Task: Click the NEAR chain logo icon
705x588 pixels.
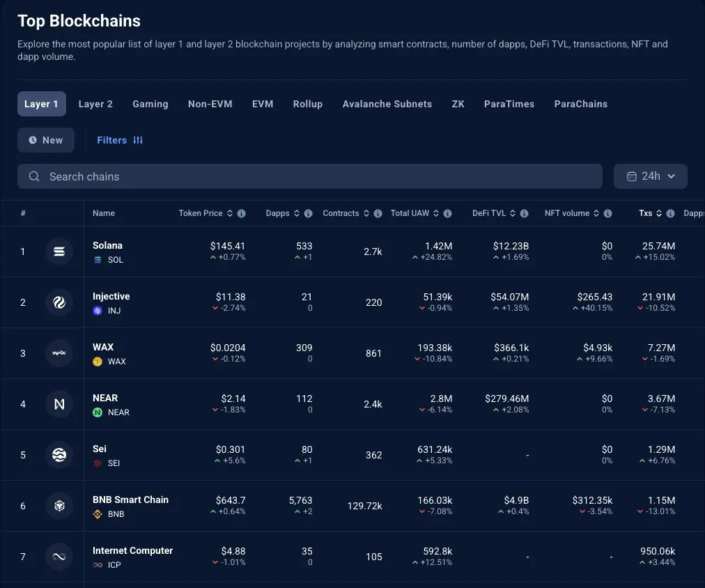Action: point(59,403)
